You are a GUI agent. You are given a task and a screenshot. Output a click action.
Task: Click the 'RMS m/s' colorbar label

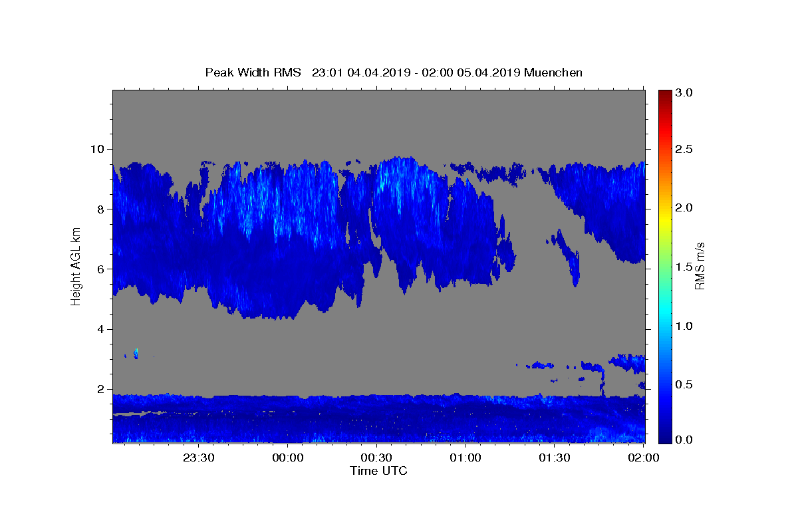[699, 267]
